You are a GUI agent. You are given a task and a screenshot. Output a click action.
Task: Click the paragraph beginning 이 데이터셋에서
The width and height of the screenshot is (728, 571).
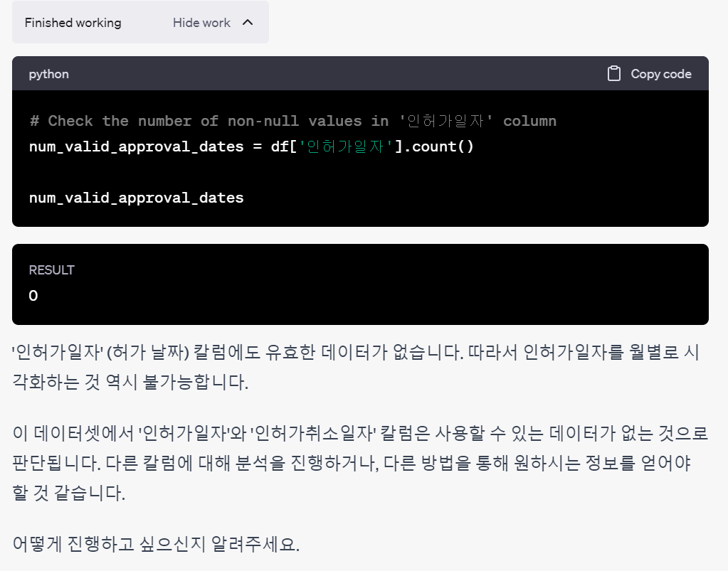point(360,463)
